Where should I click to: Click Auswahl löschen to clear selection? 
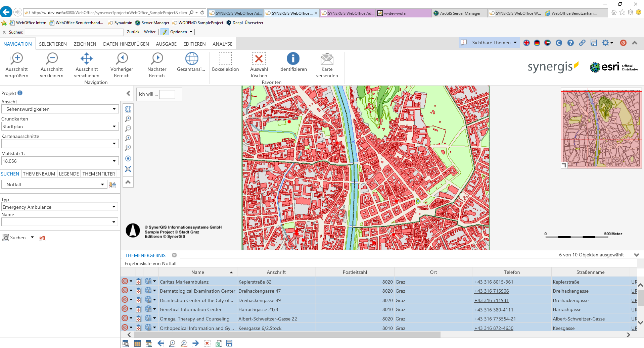coord(259,59)
